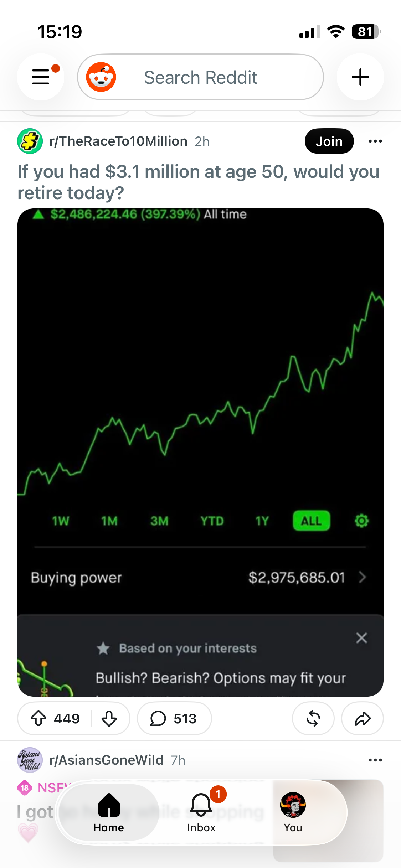
Task: Upvote the $3.1 million retirement post
Action: (x=38, y=718)
